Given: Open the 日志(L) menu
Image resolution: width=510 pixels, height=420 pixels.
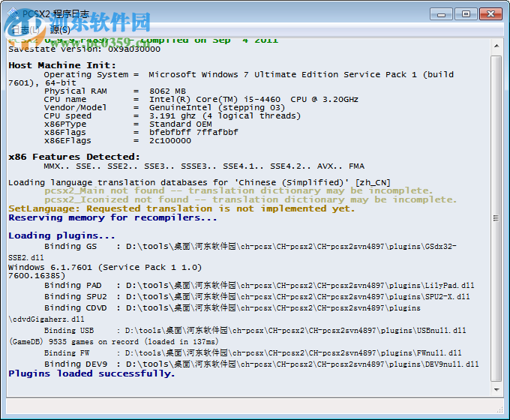Looking at the screenshot, I should tap(25, 30).
